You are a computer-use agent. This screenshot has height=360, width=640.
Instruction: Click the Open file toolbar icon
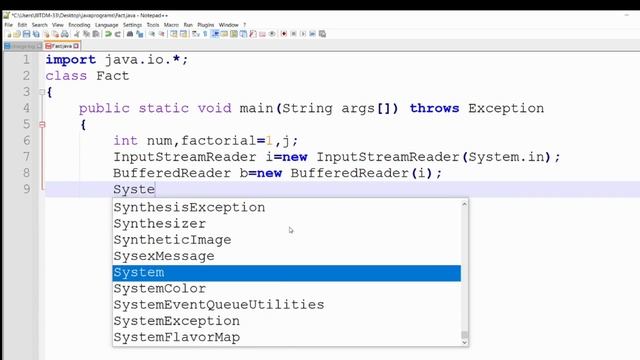point(17,34)
